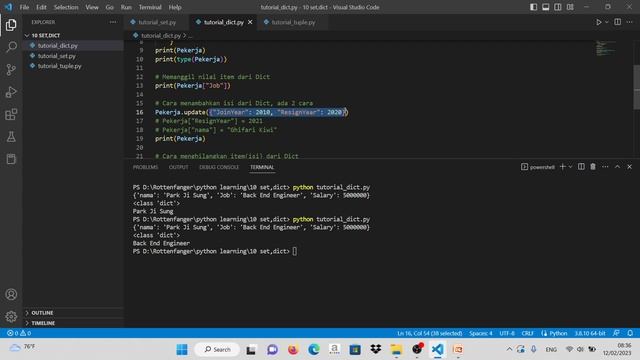Open the notifications bell in status bar
This screenshot has width=640, height=360.
click(630, 333)
